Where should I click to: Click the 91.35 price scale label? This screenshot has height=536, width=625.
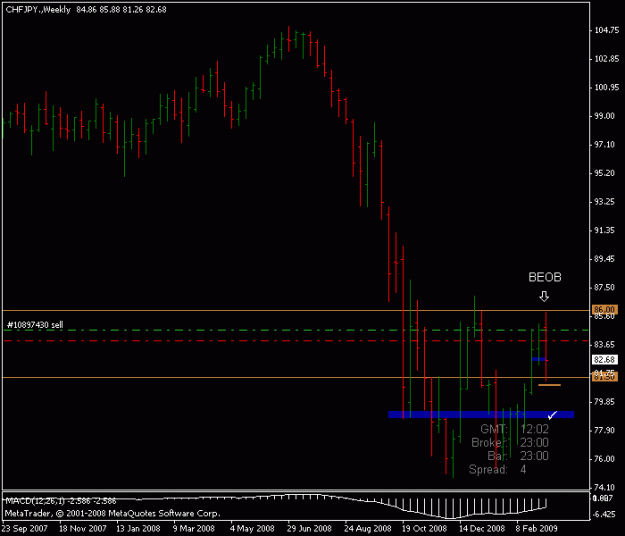click(x=604, y=230)
